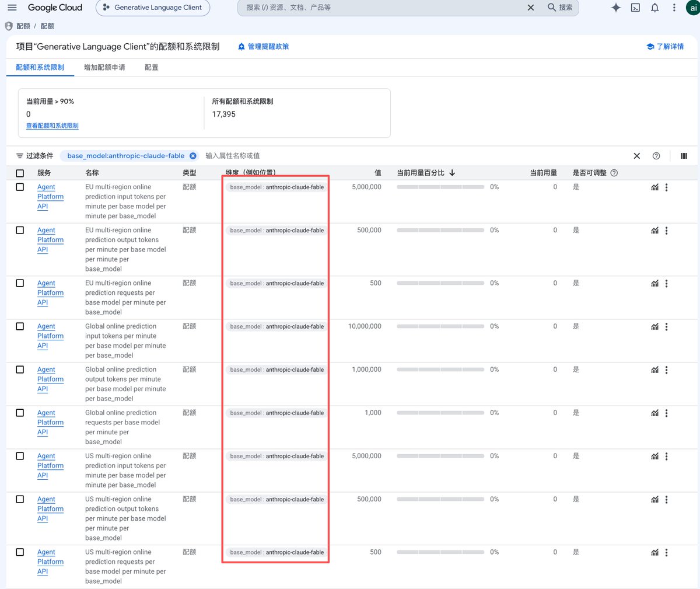Toggle sort arrow on 当前用量百分比 column

(x=452, y=173)
